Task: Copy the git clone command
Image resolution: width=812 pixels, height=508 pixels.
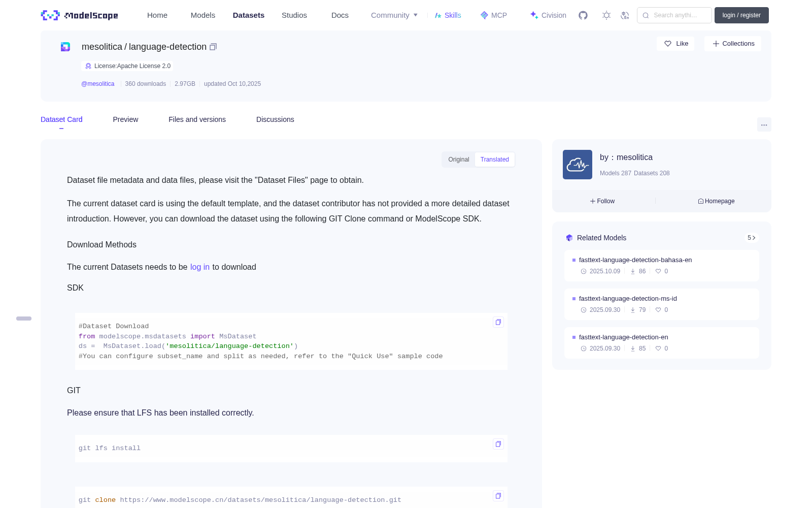Action: pos(498,496)
